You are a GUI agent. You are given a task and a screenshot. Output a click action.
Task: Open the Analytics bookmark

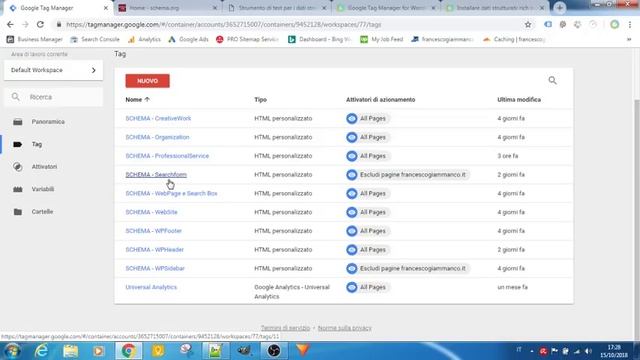pos(144,39)
